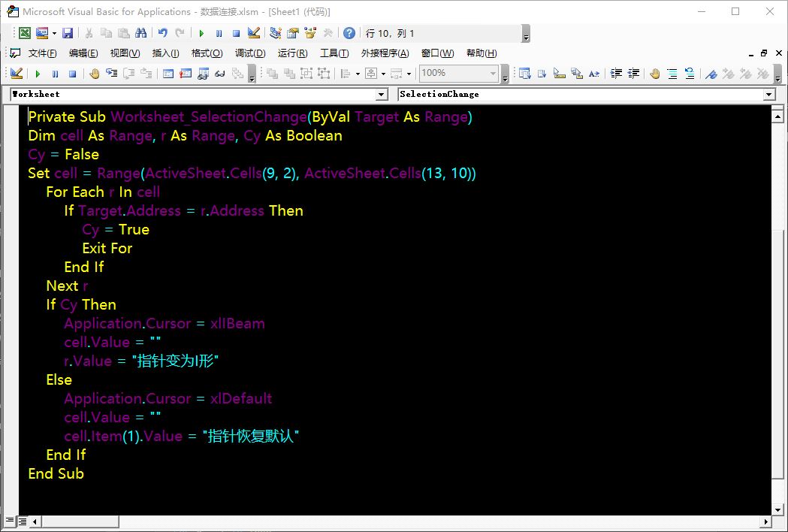Open the Properties Window icon
Image resolution: width=788 pixels, height=532 pixels.
pos(293,33)
